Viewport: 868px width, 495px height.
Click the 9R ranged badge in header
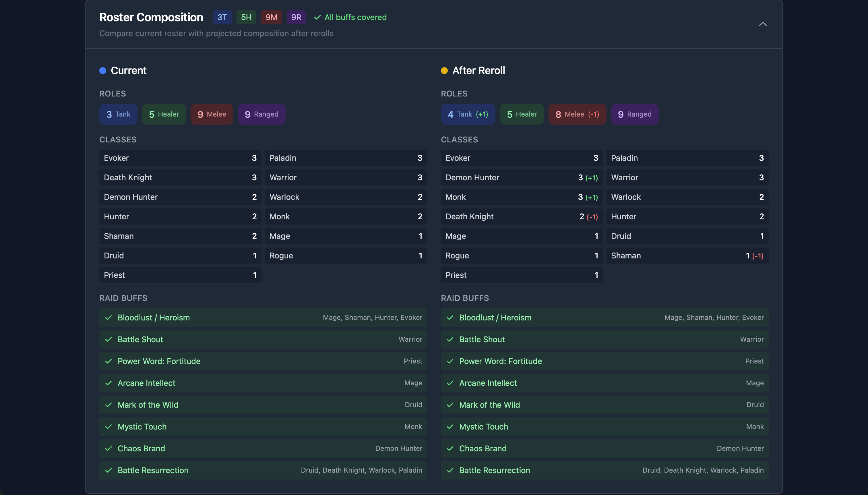(x=296, y=17)
